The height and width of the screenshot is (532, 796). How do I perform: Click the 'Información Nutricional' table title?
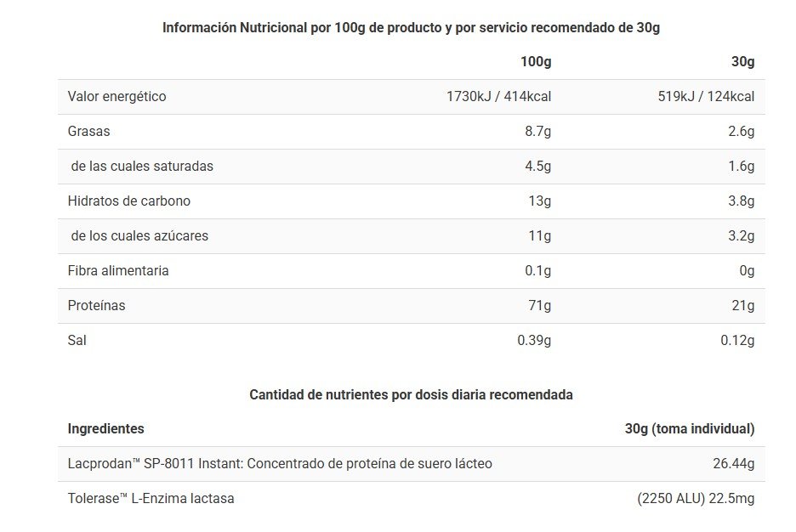click(411, 27)
